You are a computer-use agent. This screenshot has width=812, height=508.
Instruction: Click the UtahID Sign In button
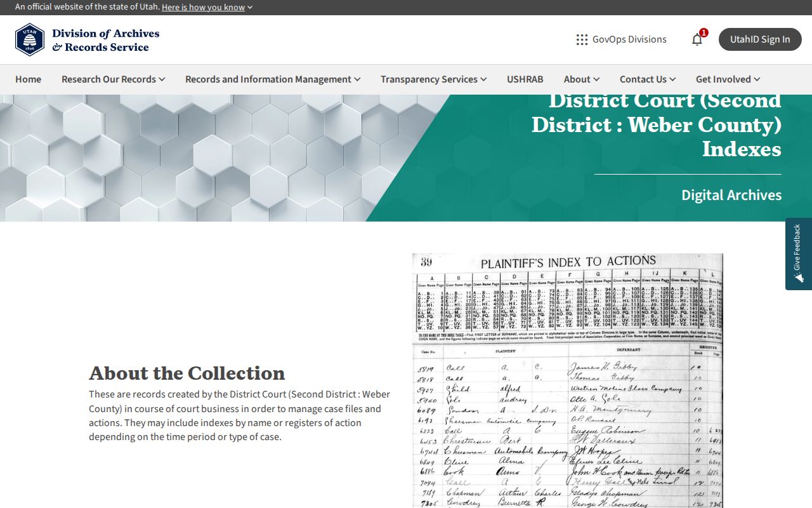pos(760,39)
